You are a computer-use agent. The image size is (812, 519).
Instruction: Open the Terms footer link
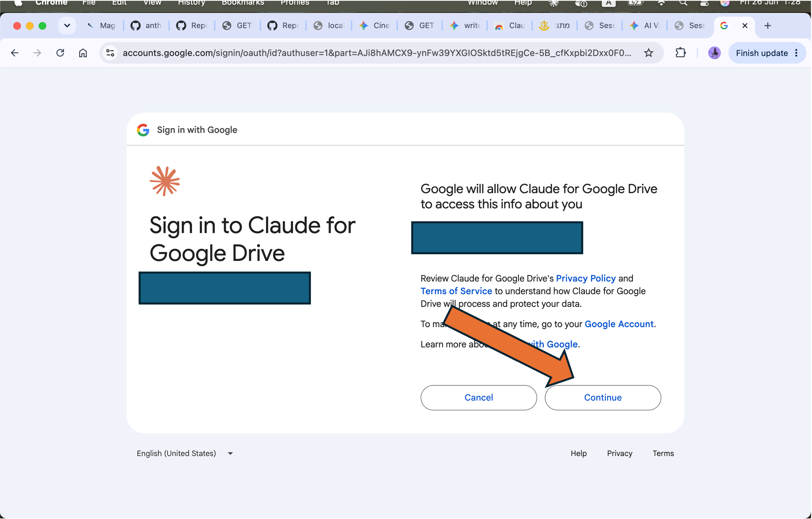click(663, 453)
